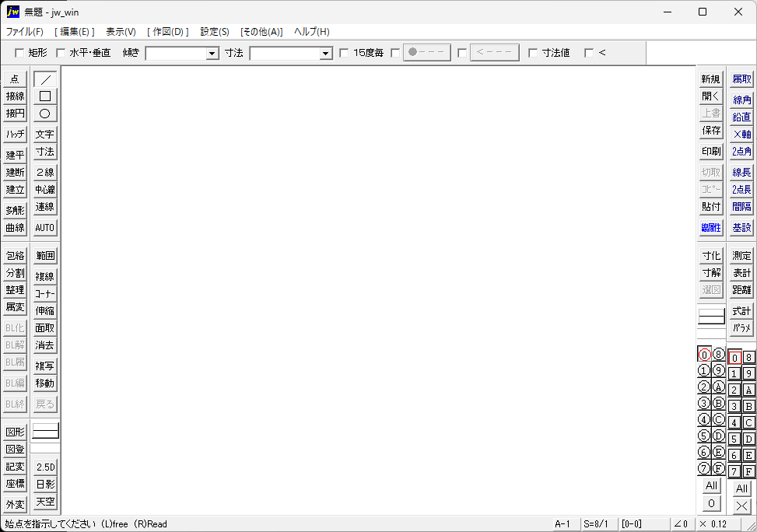Image resolution: width=757 pixels, height=532 pixels.
Task: Open the ファイル(F) menu
Action: [x=25, y=32]
